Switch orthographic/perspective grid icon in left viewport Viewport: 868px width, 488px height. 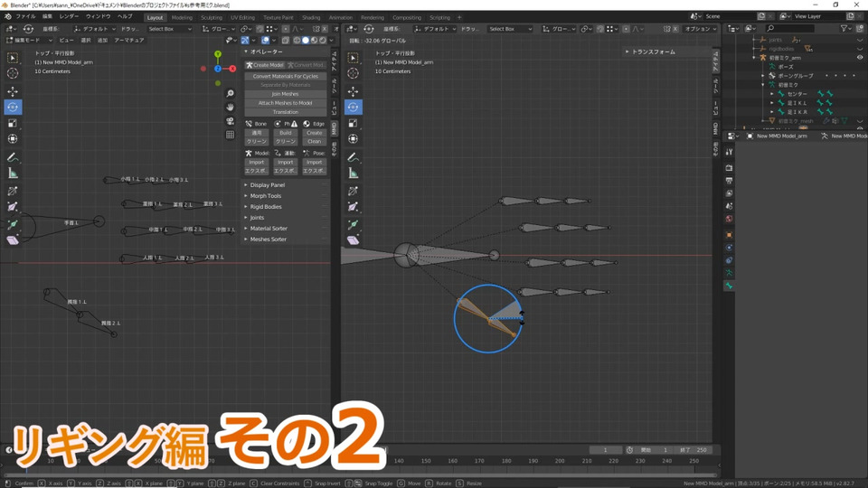tap(230, 135)
